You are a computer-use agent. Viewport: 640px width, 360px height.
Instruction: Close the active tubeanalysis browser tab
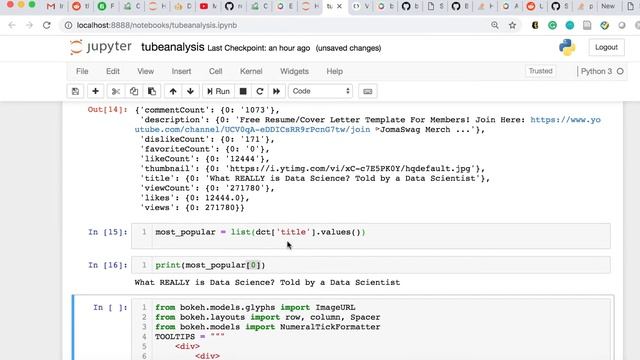(x=339, y=6)
